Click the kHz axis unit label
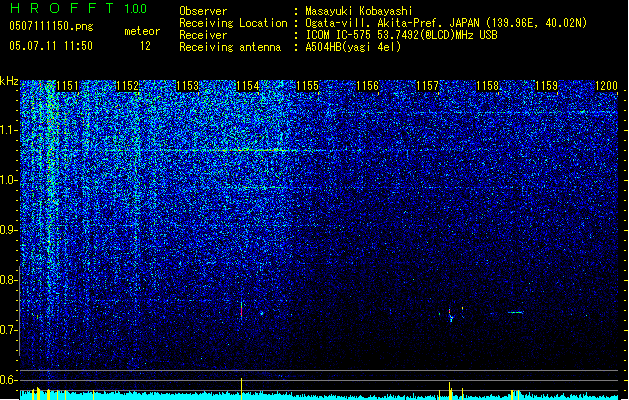 pyautogui.click(x=9, y=81)
